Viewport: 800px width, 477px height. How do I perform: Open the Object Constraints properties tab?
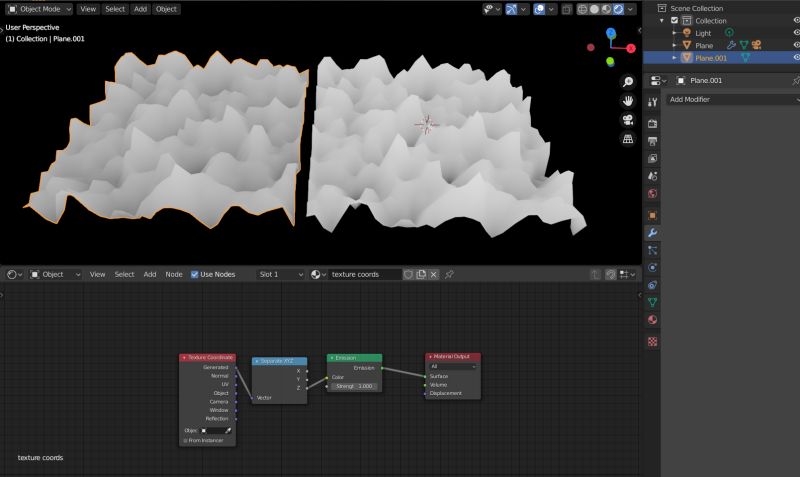(653, 285)
